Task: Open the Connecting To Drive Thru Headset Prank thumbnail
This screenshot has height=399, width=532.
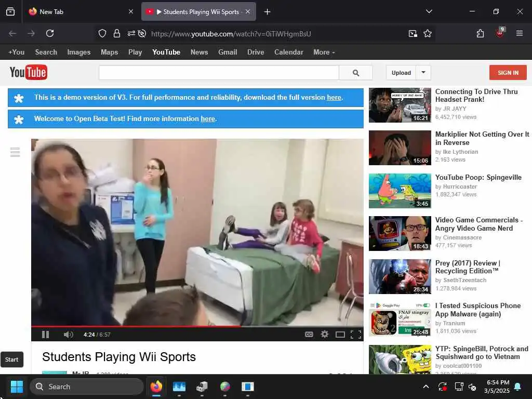Action: [400, 105]
